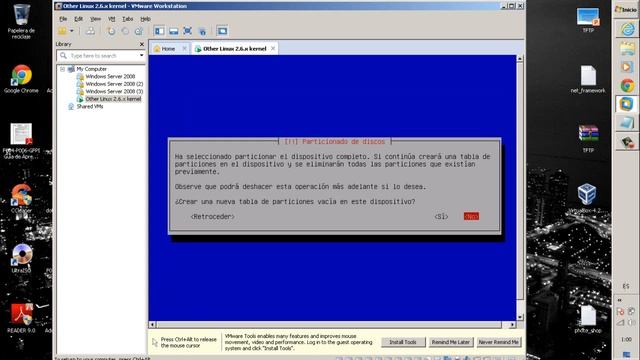This screenshot has width=640, height=360.
Task: Open the PDF guide document desktop icon
Action: click(x=21, y=140)
